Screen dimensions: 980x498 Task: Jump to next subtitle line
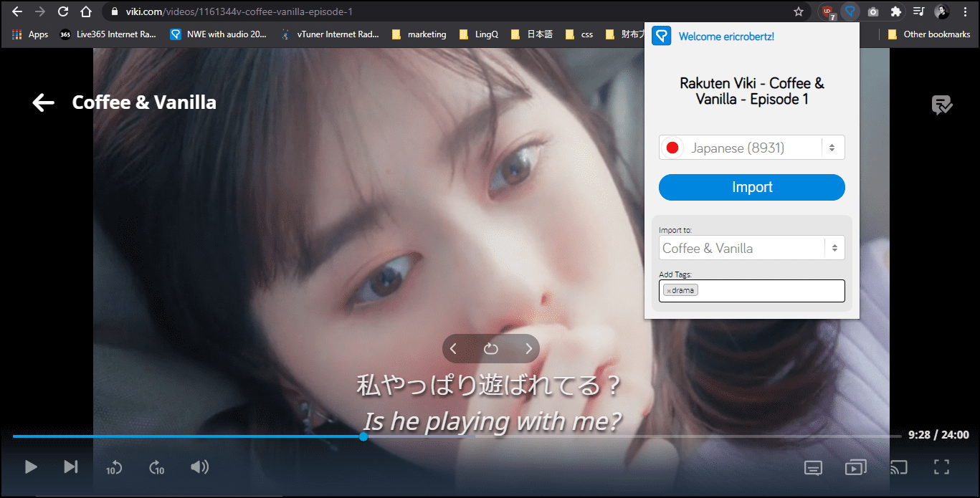coord(529,349)
